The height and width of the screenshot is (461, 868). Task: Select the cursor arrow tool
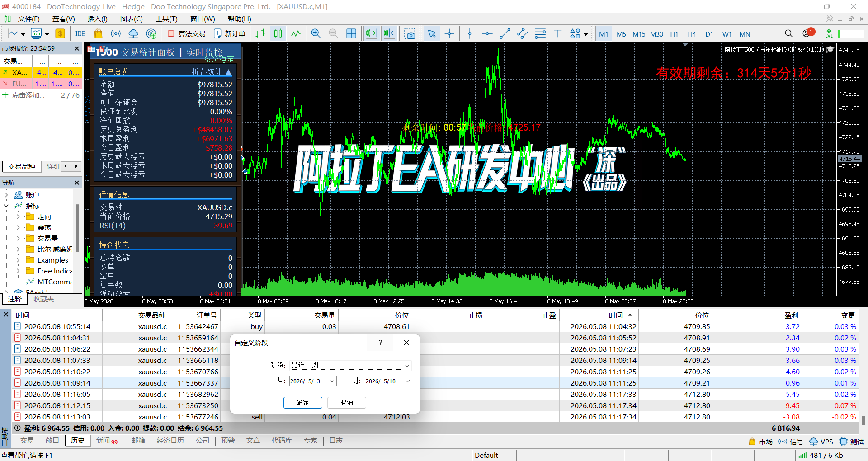[x=432, y=34]
